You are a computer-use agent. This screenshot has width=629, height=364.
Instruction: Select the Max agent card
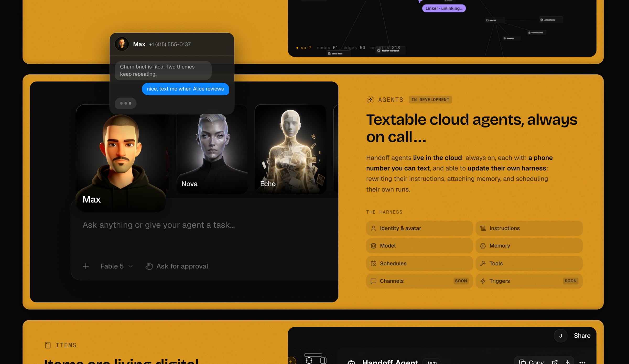[121, 158]
